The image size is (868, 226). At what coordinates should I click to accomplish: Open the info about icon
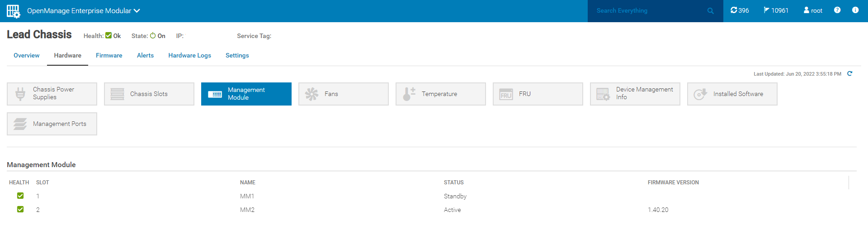point(855,10)
